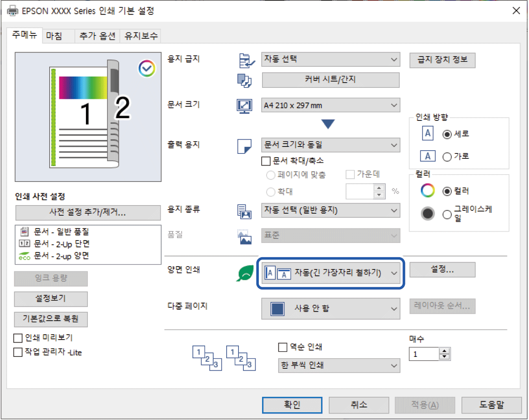The image size is (529, 420).
Task: Open the 용지 급지 자동 선택 dropdown
Action: tap(330, 59)
